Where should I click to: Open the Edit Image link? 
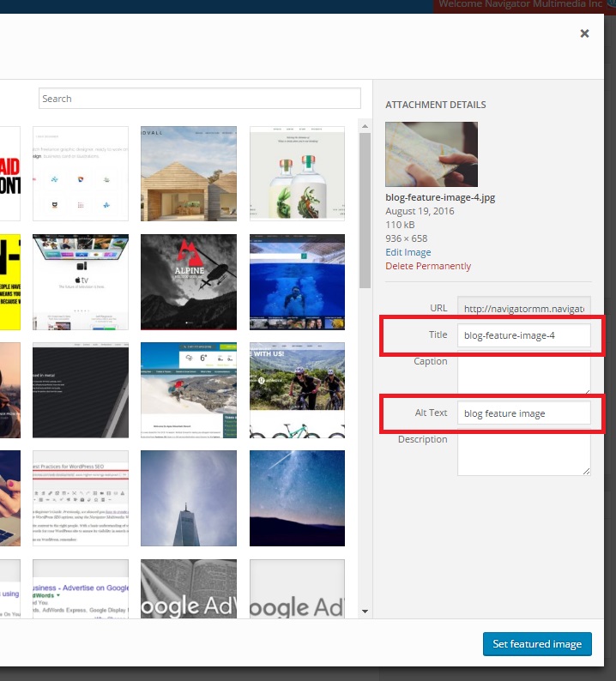pos(408,252)
